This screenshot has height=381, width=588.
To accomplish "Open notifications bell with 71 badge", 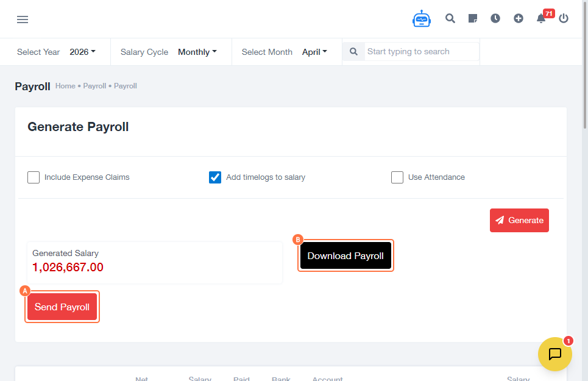I will tap(541, 18).
